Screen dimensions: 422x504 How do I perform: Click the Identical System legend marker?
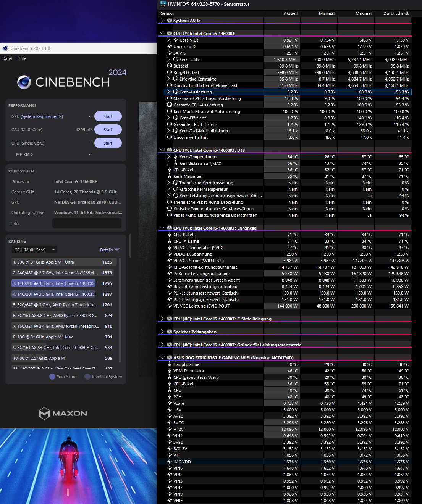(x=87, y=377)
